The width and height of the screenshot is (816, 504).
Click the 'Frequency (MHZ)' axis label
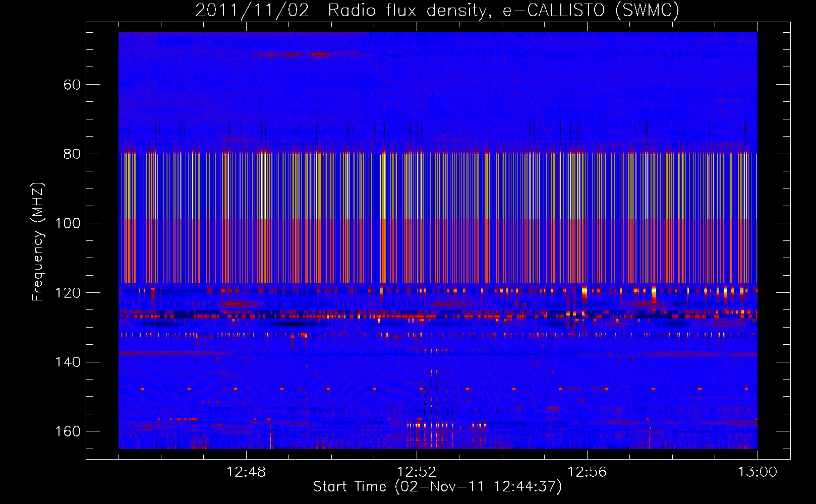click(38, 242)
